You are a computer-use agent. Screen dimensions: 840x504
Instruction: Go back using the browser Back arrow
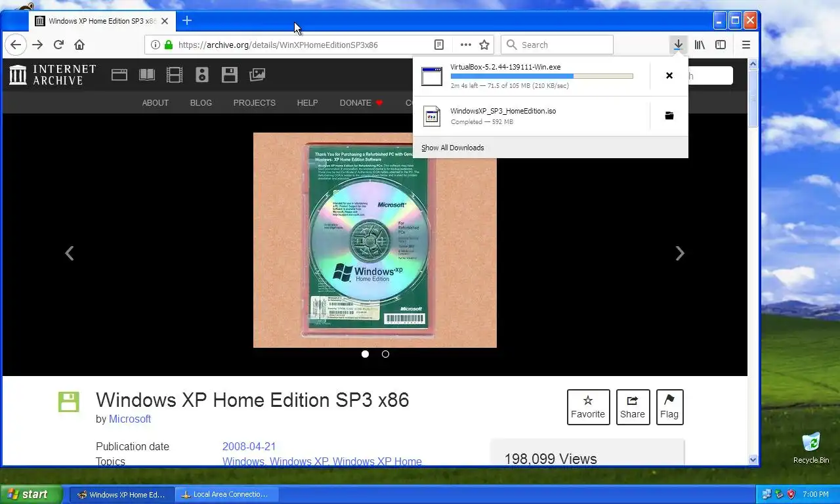coord(16,45)
